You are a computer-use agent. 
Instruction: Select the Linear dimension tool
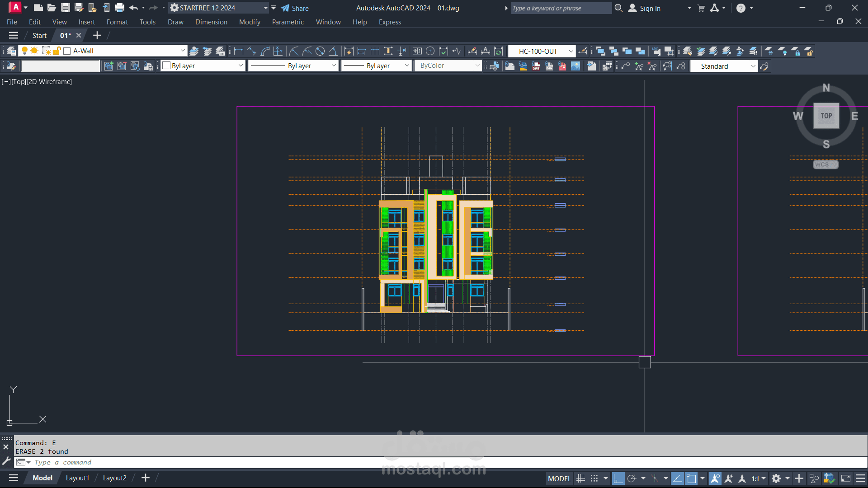(239, 51)
